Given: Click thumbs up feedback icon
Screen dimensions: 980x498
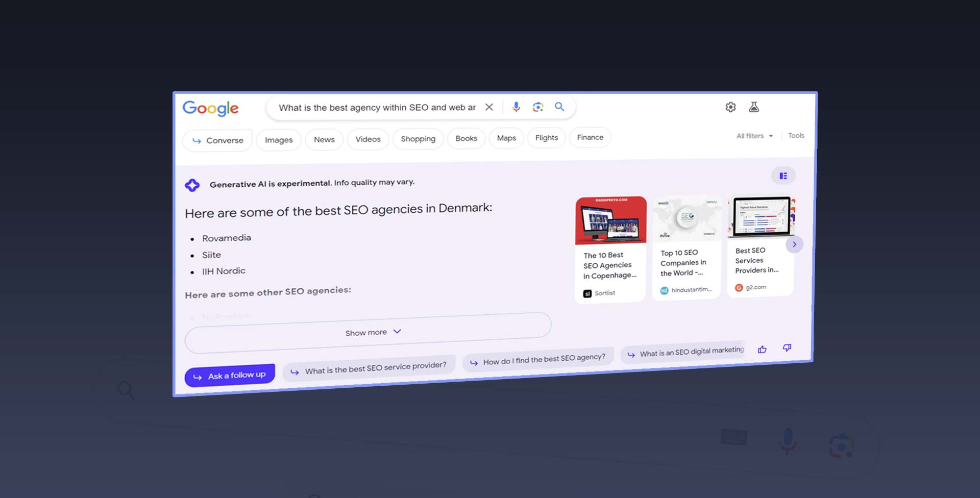Looking at the screenshot, I should pyautogui.click(x=762, y=350).
